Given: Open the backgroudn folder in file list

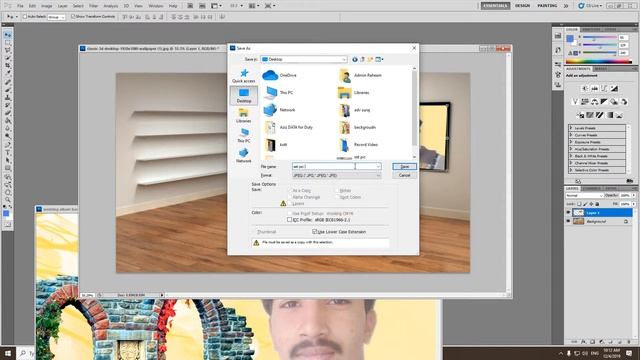Looking at the screenshot, I should (x=357, y=127).
